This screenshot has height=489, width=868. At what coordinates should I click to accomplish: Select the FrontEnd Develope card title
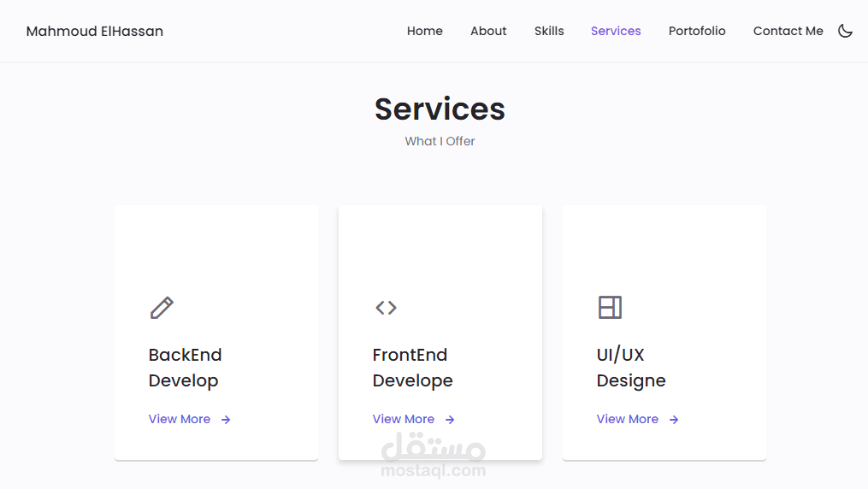(412, 368)
